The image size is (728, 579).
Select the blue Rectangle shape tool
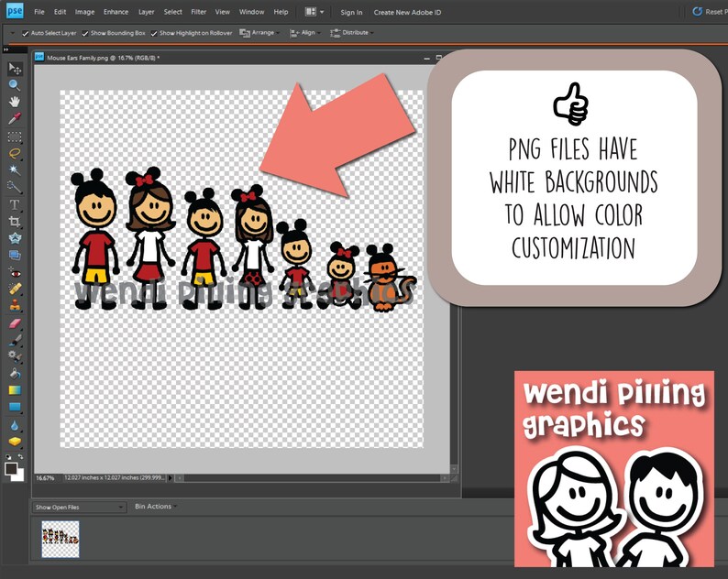[x=15, y=407]
